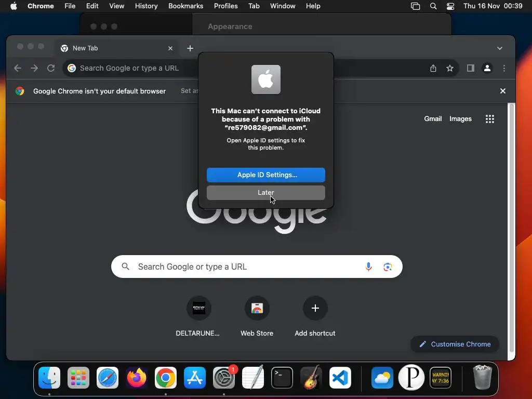Dismiss the iCloud dialog with Later
Screen dimensions: 532x399
click(x=265, y=192)
